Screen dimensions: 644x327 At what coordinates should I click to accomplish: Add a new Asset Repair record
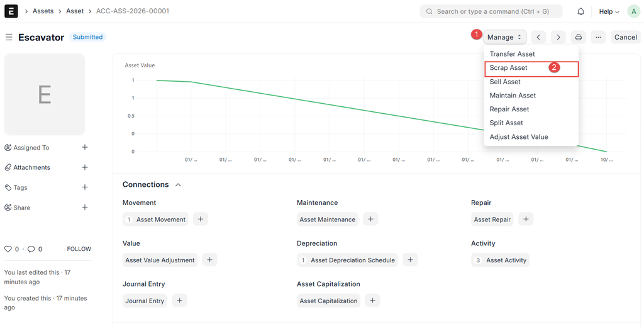tap(526, 219)
